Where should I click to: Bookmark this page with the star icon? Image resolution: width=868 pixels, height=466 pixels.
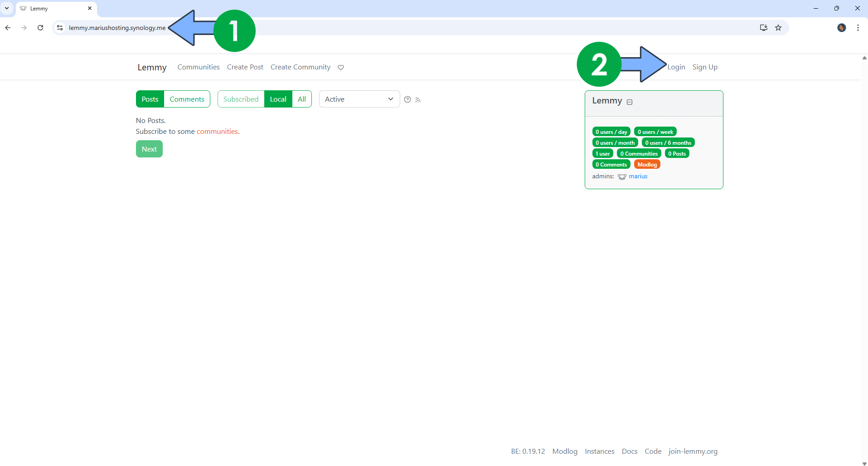(x=778, y=28)
